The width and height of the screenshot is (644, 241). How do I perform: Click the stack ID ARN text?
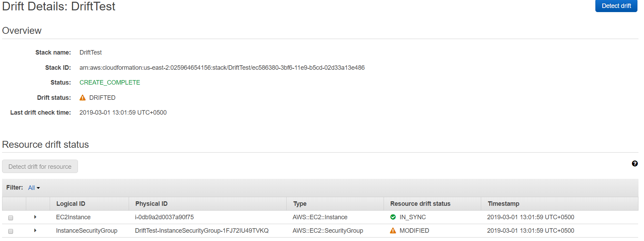[222, 68]
